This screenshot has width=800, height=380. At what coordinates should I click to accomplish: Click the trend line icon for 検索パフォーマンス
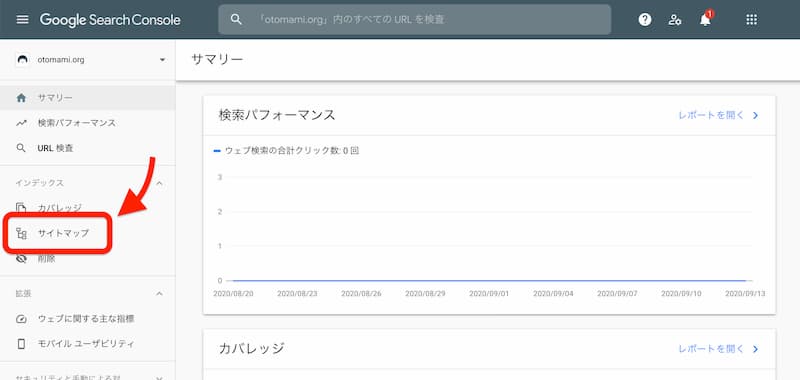tap(21, 123)
